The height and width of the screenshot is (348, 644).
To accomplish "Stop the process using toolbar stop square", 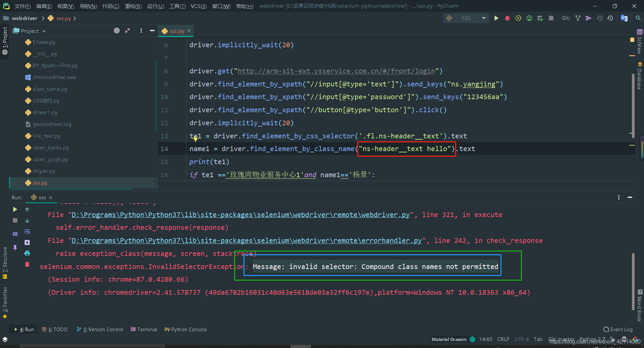I will (x=551, y=18).
